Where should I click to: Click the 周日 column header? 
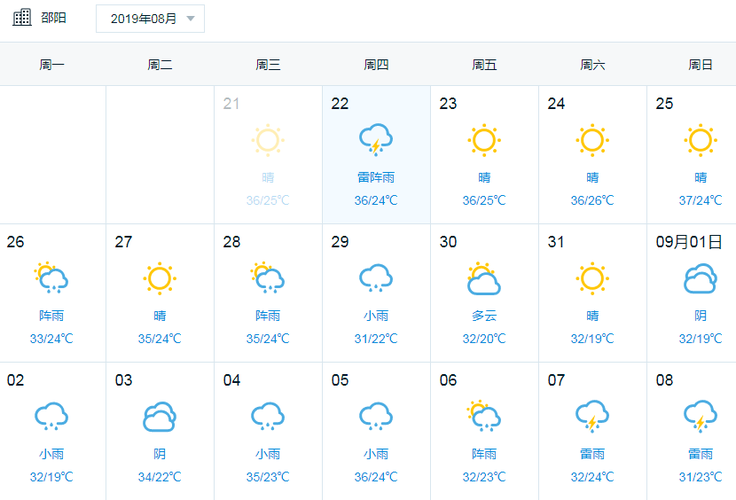[x=700, y=64]
